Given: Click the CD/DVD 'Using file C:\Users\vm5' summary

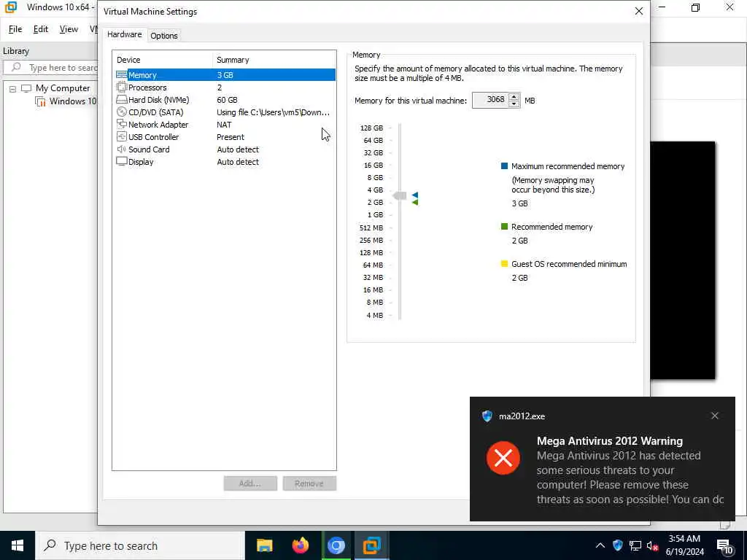Looking at the screenshot, I should 273,112.
